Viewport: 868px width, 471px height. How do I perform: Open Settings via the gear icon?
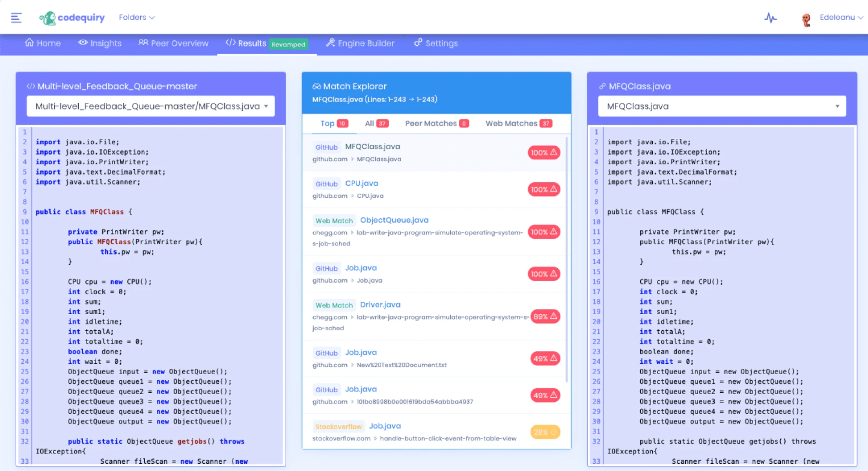[x=417, y=43]
